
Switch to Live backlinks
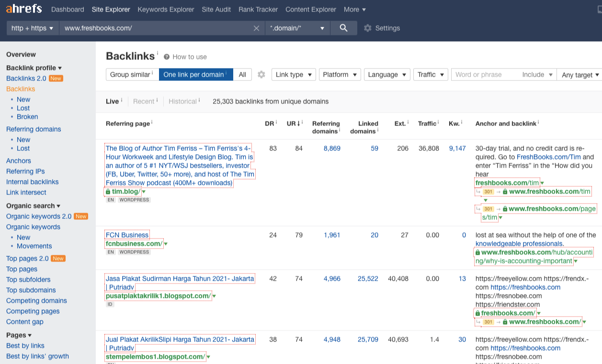pos(112,102)
